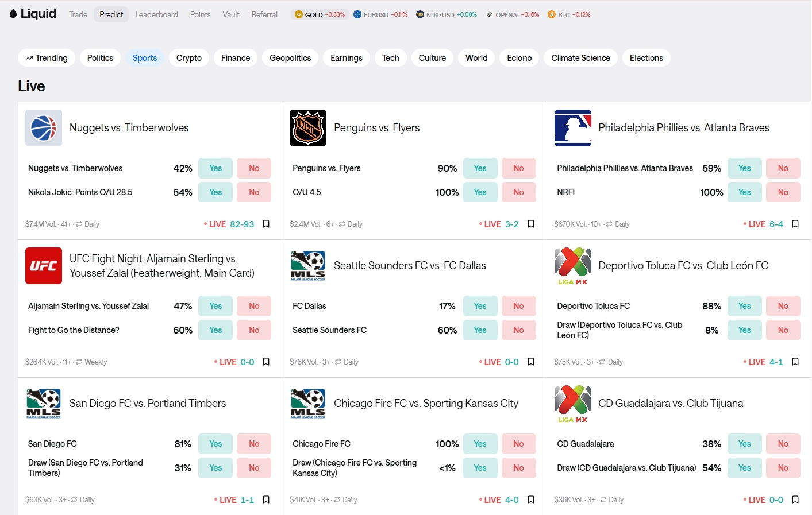
Task: Select the Trending category chip
Action: [47, 58]
